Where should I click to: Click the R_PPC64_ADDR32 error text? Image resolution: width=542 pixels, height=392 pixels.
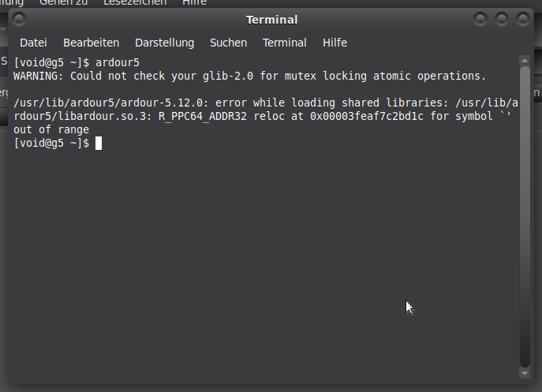coord(203,117)
